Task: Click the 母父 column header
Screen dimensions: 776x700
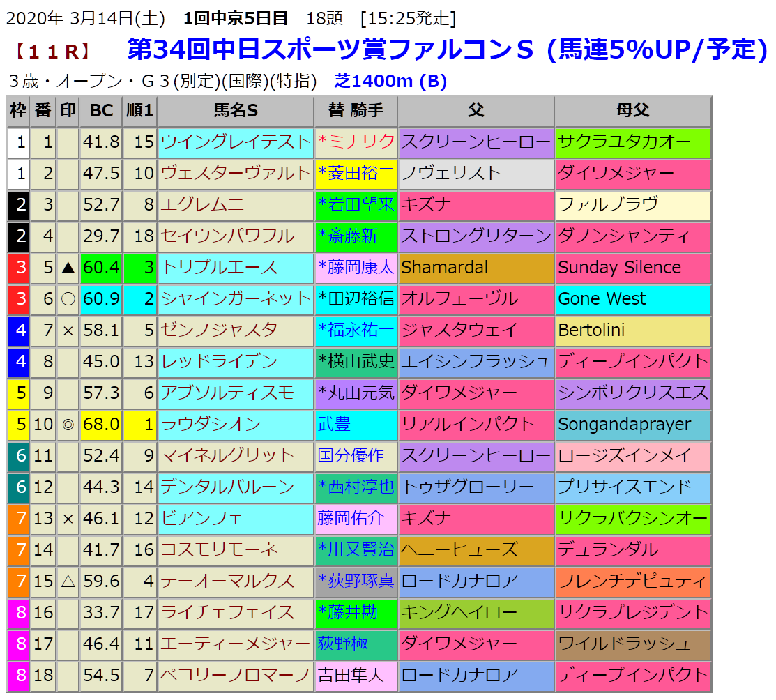Action: [x=632, y=111]
